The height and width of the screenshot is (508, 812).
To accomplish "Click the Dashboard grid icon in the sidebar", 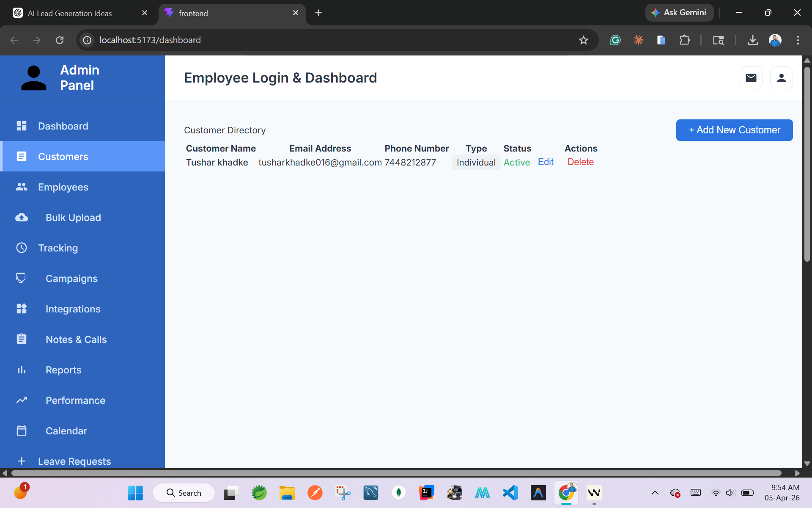I will 22,126.
